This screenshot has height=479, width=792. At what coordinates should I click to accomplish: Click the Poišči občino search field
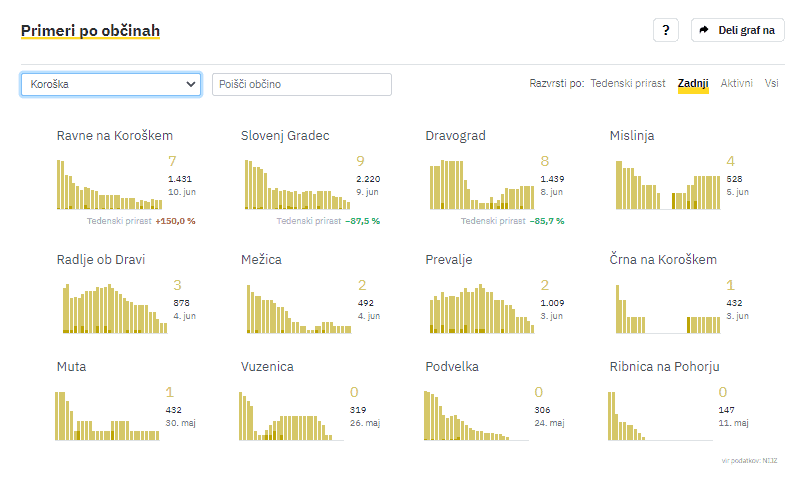pyautogui.click(x=301, y=84)
